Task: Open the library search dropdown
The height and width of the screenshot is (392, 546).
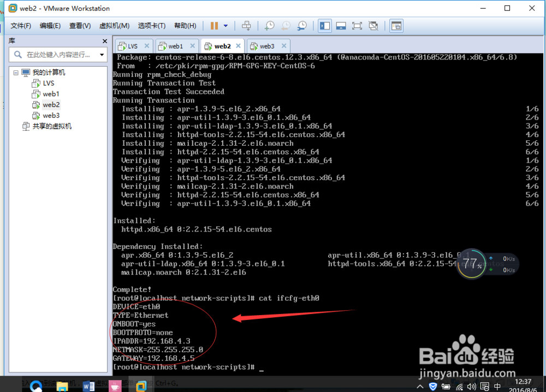Action: [x=102, y=55]
